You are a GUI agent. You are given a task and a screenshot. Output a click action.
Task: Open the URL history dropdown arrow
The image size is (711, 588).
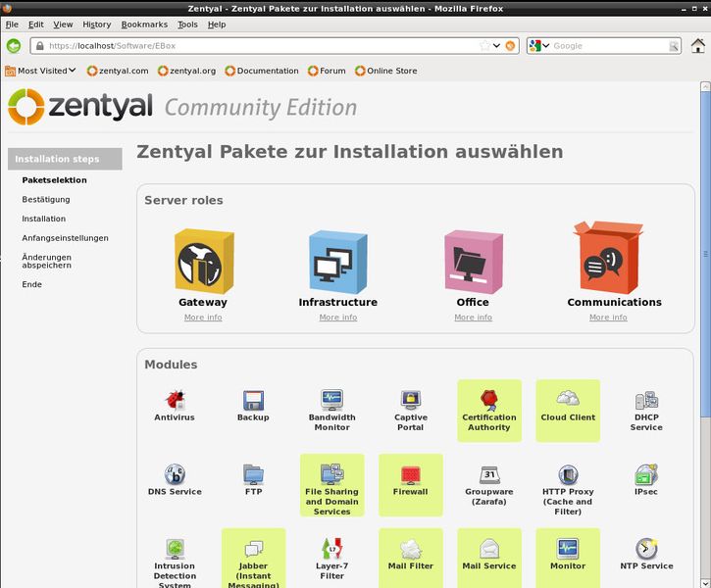coord(496,46)
